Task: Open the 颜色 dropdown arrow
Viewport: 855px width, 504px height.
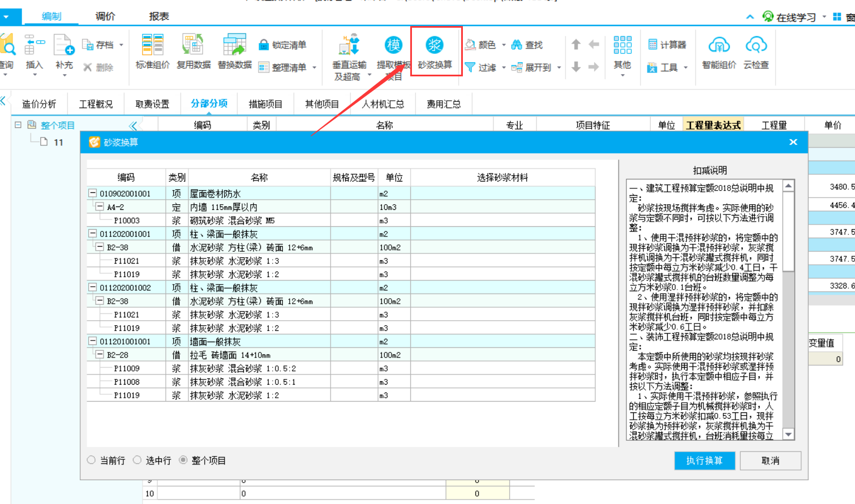Action: pos(504,45)
